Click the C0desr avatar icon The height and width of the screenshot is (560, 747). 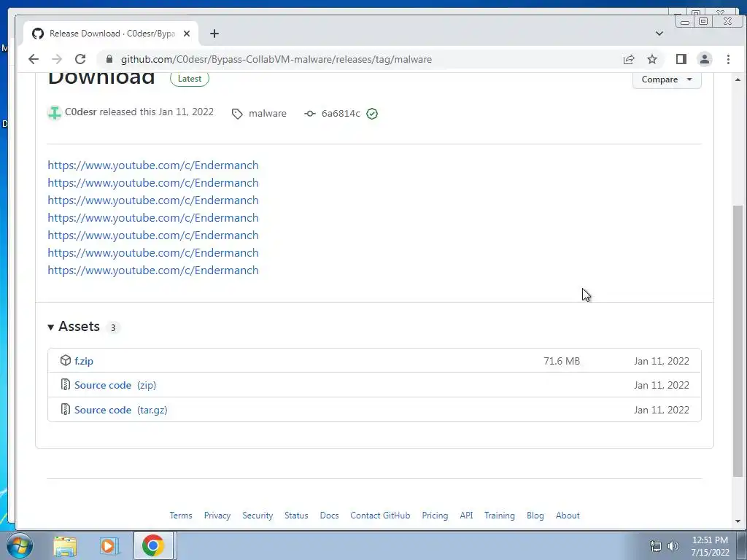[54, 113]
